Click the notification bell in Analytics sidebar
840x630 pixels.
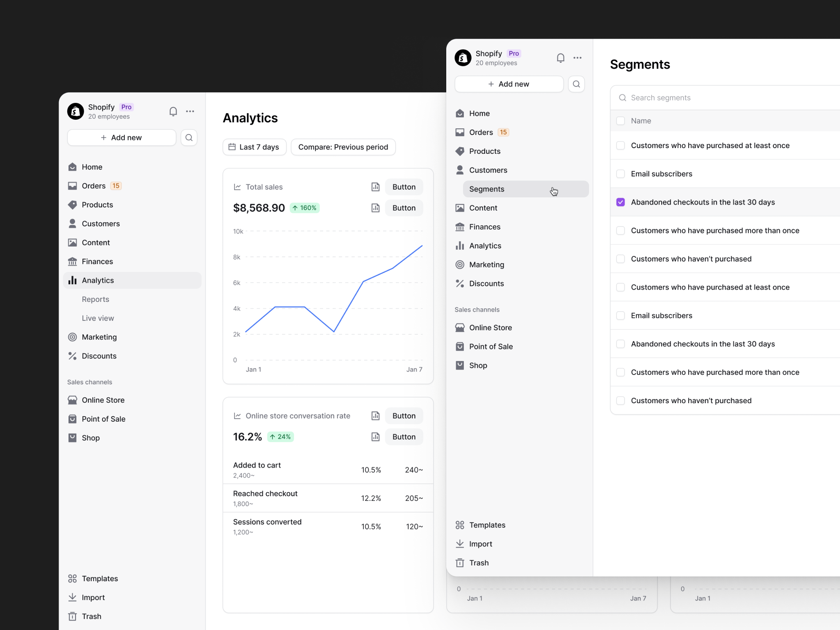coord(173,112)
